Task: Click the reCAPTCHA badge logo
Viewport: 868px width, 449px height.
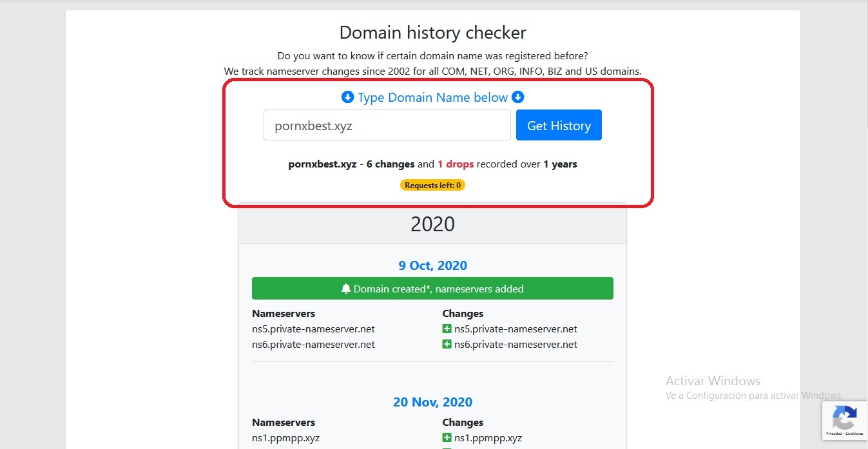Action: click(844, 418)
